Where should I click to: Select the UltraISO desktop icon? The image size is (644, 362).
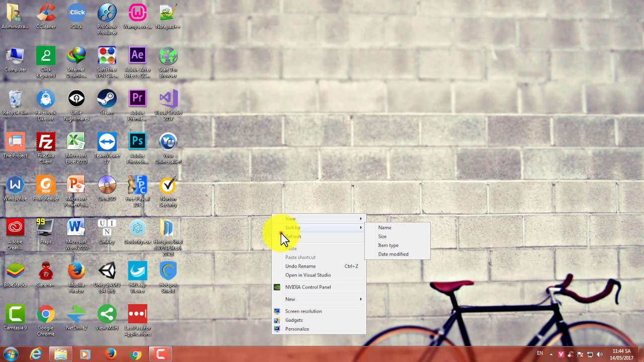point(107,189)
